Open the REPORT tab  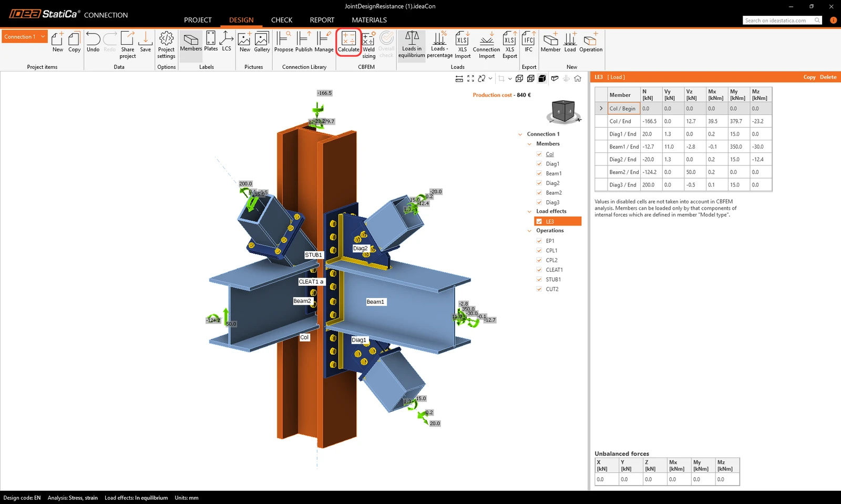pyautogui.click(x=322, y=20)
